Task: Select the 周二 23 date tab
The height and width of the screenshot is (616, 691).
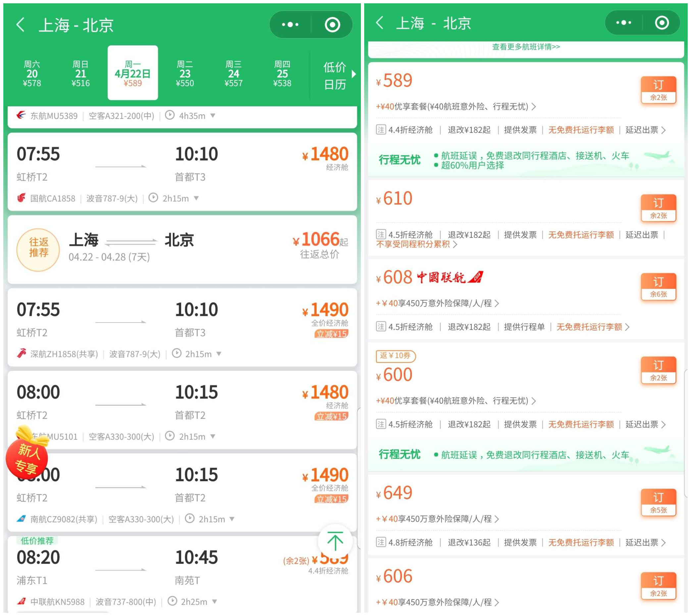Action: point(185,74)
